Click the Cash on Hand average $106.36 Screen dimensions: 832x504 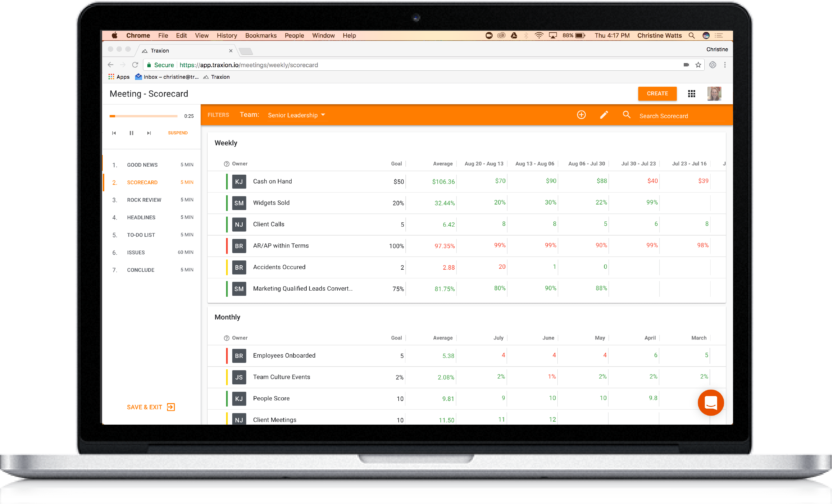click(443, 182)
